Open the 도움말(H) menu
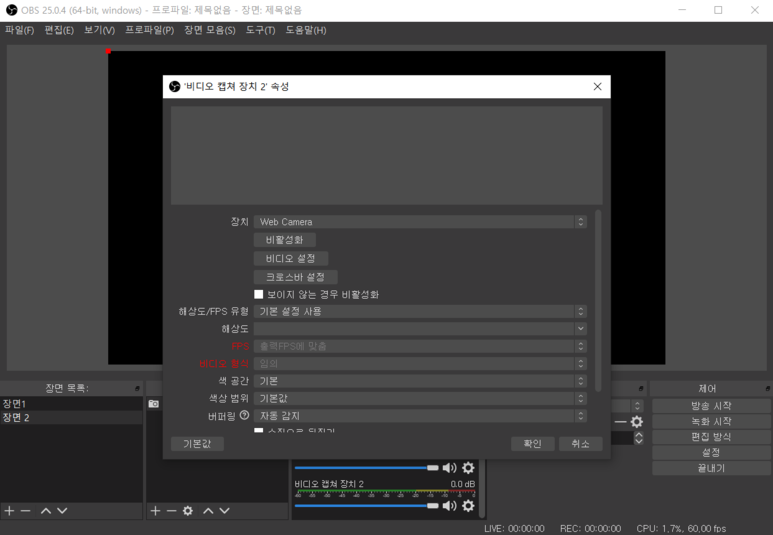Screen dimensions: 773x535 click(x=306, y=30)
